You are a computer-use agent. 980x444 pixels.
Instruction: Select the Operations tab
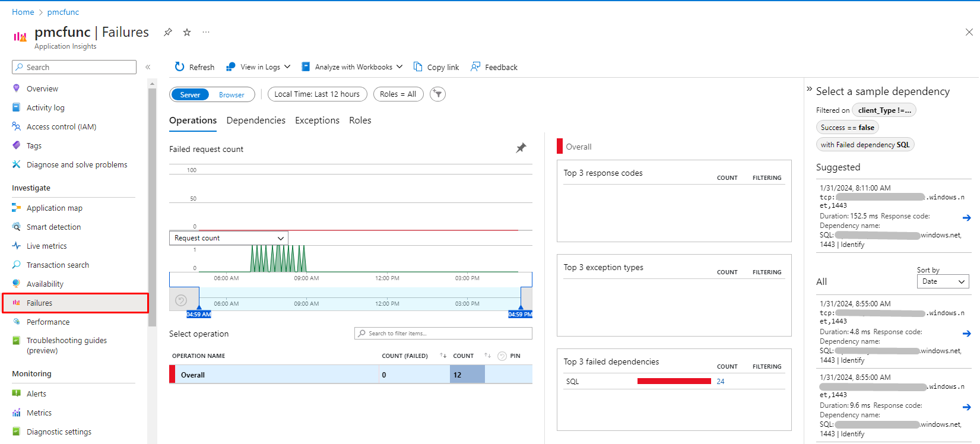tap(193, 120)
